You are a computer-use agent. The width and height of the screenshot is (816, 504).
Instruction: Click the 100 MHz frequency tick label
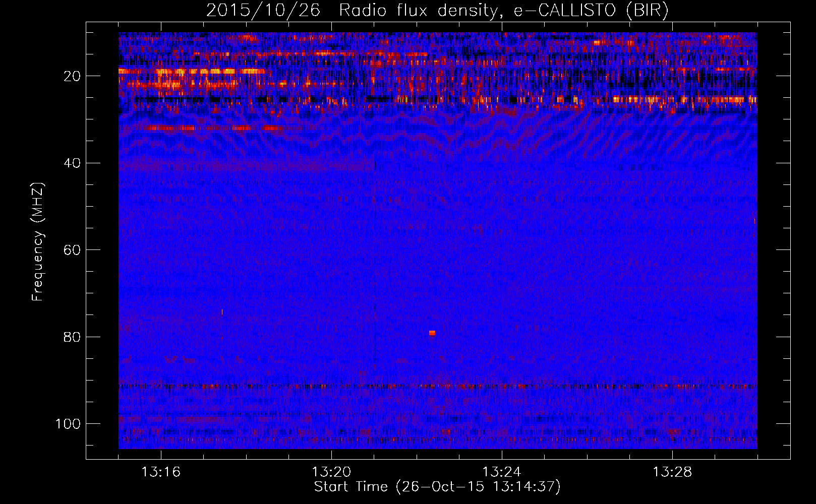[68, 424]
